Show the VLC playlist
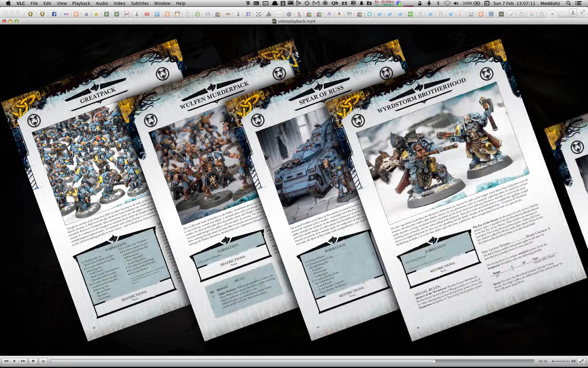 point(43,361)
